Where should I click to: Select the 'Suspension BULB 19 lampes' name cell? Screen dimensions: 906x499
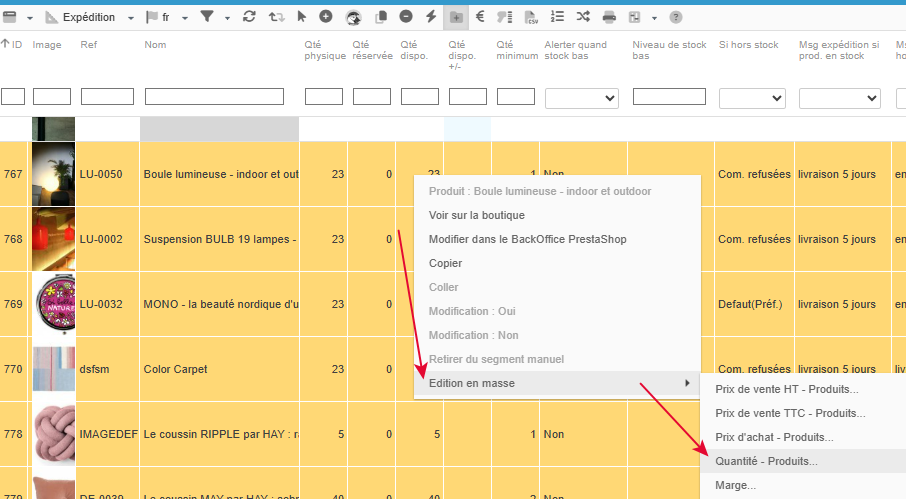(220, 239)
